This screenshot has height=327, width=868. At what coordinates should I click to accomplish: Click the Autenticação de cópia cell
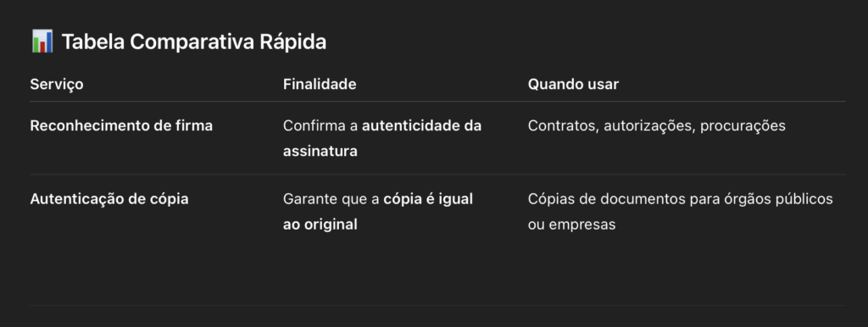click(109, 198)
